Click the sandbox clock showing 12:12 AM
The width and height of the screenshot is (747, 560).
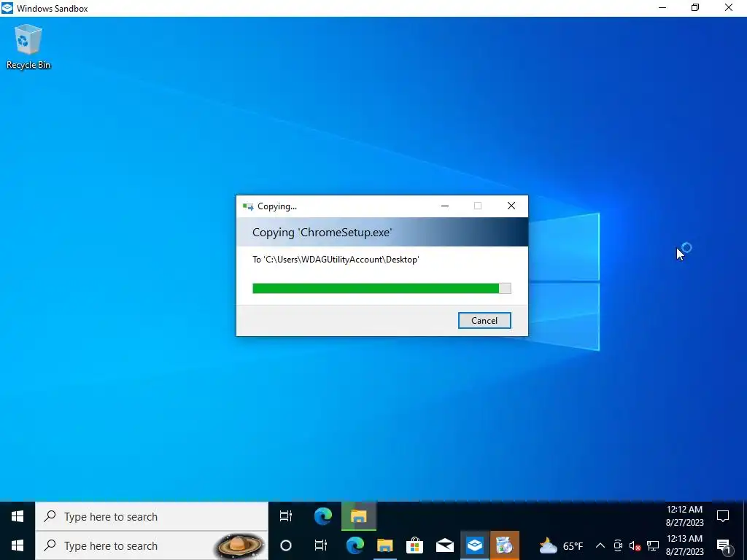coord(684,516)
